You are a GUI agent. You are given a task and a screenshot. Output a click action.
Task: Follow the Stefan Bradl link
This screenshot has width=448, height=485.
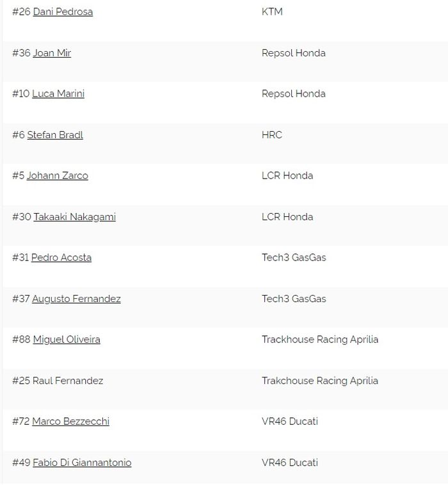tap(55, 135)
